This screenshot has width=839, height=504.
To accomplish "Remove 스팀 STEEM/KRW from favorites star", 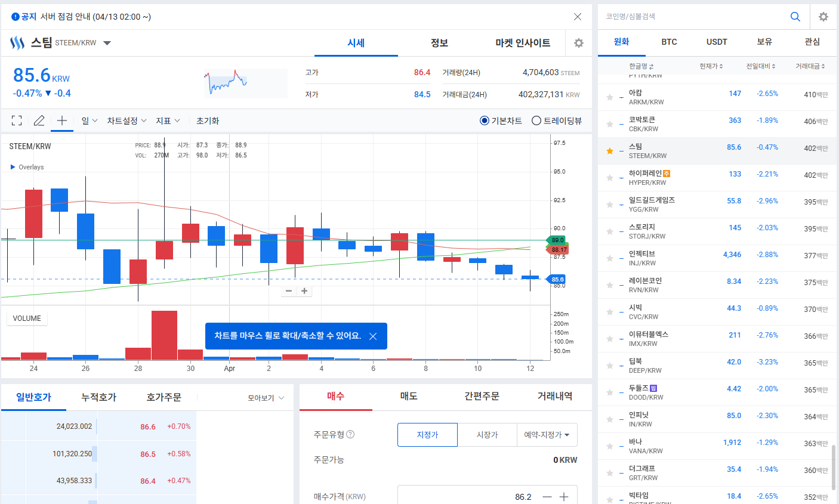I will (610, 151).
